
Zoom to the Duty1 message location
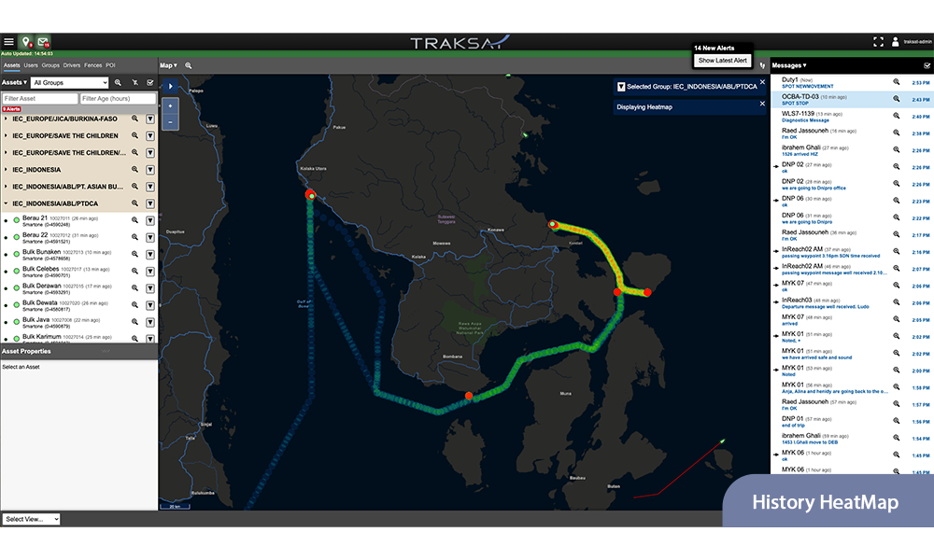click(x=897, y=83)
